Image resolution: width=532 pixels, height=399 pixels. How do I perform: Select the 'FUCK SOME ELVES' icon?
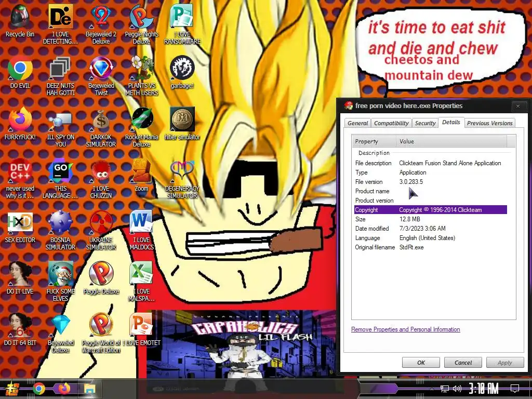pos(60,282)
